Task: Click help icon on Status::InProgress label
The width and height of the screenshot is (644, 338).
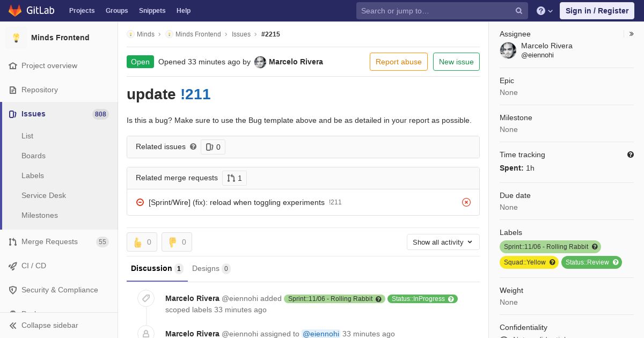Action: tap(451, 299)
